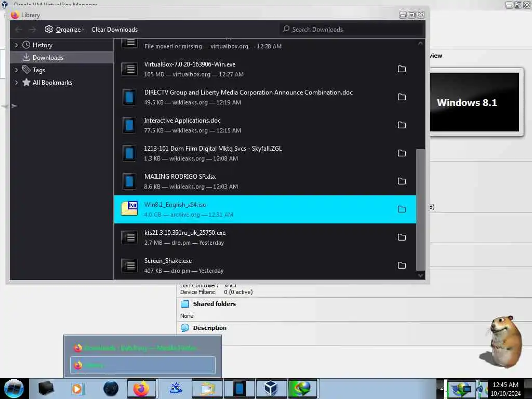This screenshot has width=532, height=399.
Task: Select the DIRECTV Group and Liberty Media doc
Action: click(265, 97)
